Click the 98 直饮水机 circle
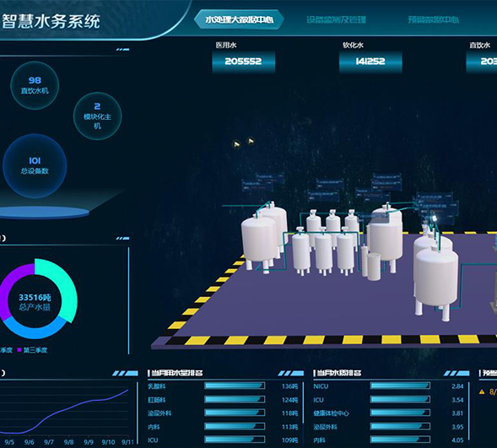 click(x=35, y=85)
